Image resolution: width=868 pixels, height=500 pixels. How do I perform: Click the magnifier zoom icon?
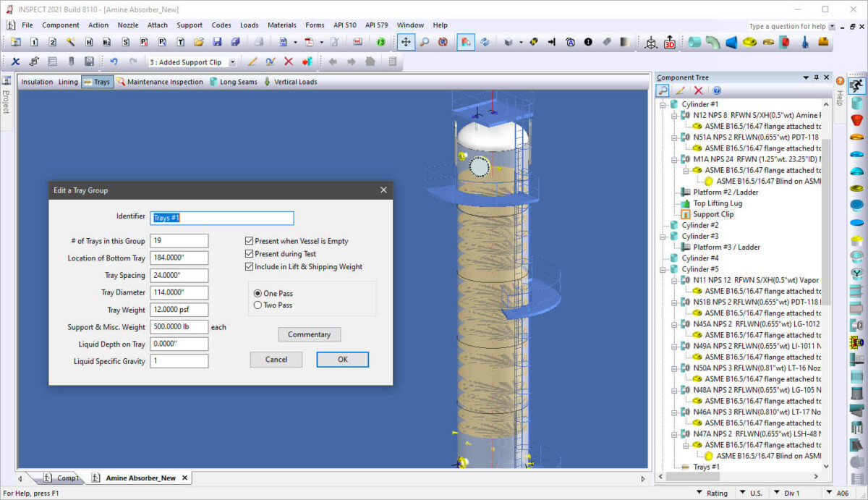click(x=425, y=42)
